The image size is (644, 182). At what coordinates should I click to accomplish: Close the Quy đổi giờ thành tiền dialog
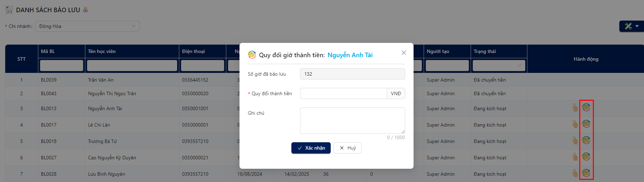tap(404, 53)
